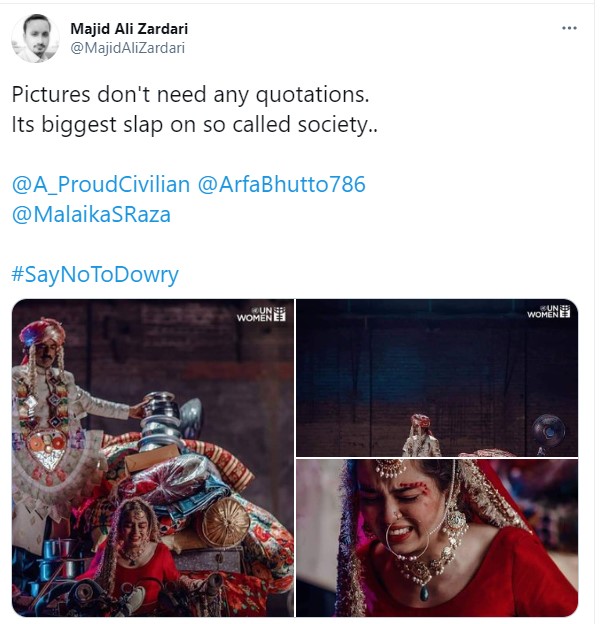Screen dimensions: 601x624
Task: Click the UN Women logo on left photo
Action: [262, 313]
